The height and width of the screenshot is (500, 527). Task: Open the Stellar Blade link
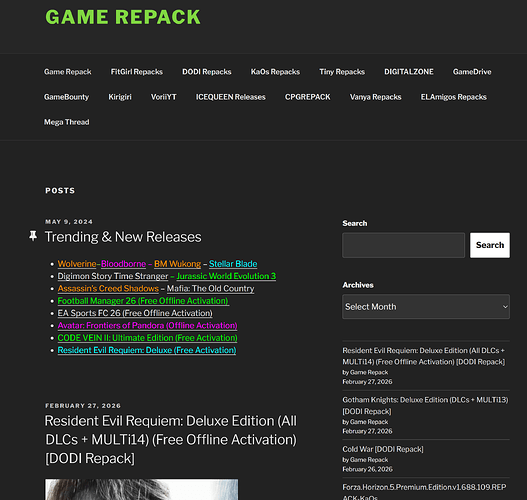tap(233, 264)
